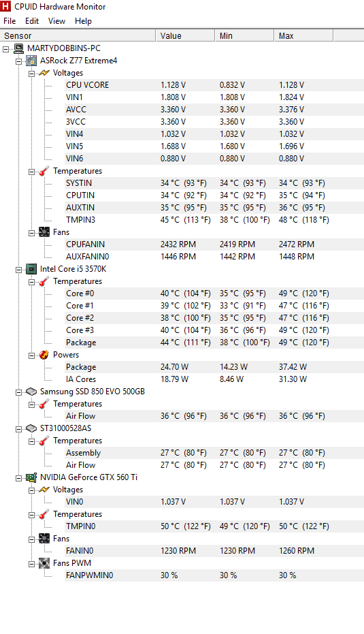Viewport: 364px width, 634px height.
Task: Click the HWMonitor app icon in the title bar
Action: point(5,7)
